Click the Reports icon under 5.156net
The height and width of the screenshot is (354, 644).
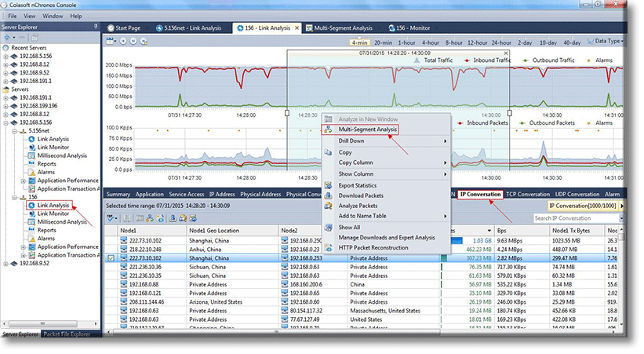point(31,163)
